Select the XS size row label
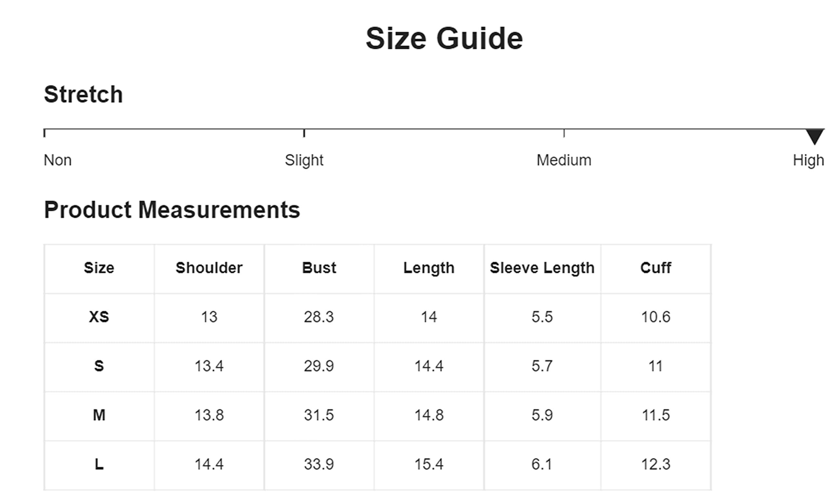Viewport: 832px width, 504px height. coord(99,317)
